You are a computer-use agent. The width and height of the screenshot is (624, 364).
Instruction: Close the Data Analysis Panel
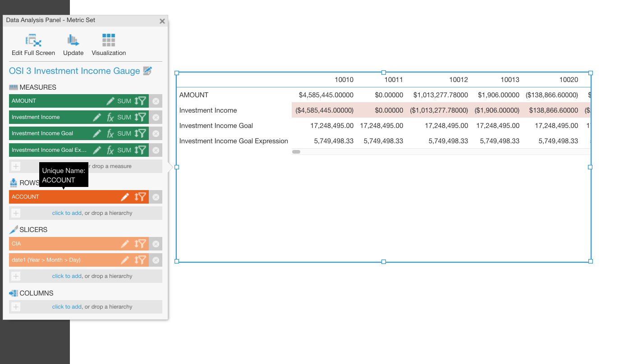[162, 21]
